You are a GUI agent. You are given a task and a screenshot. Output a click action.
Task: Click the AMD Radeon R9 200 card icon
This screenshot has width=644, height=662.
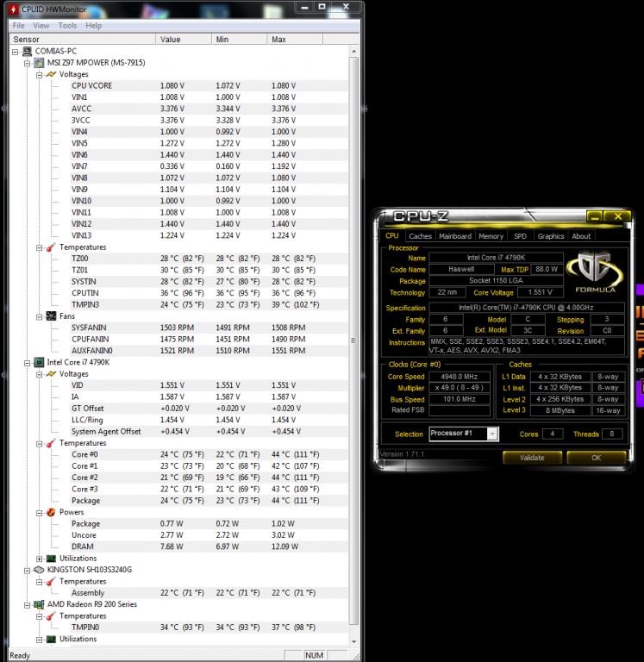39,604
